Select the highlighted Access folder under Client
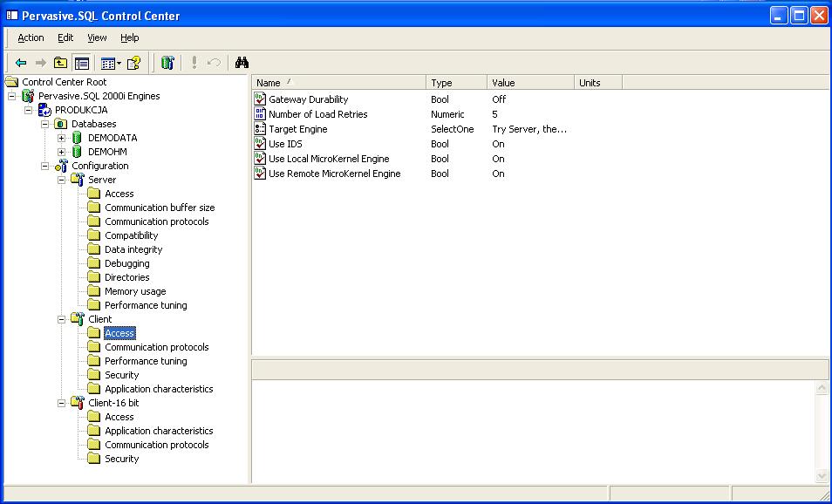Viewport: 832px width, 504px height. point(119,333)
